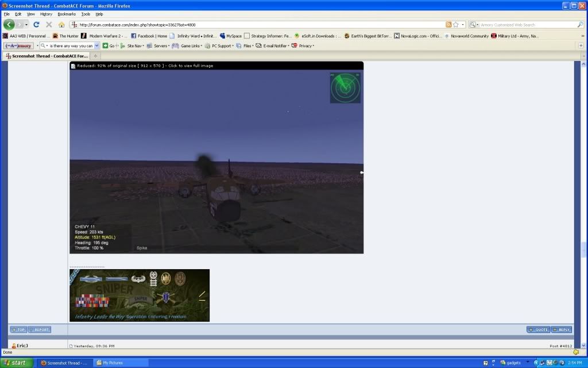
Task: Click the site favicon in the address bar
Action: [x=74, y=25]
